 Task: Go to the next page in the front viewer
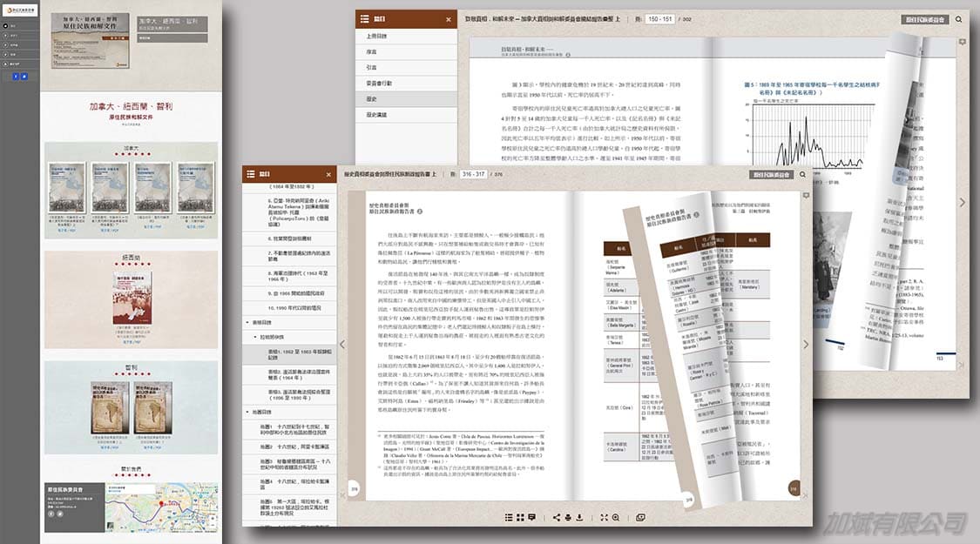806,344
